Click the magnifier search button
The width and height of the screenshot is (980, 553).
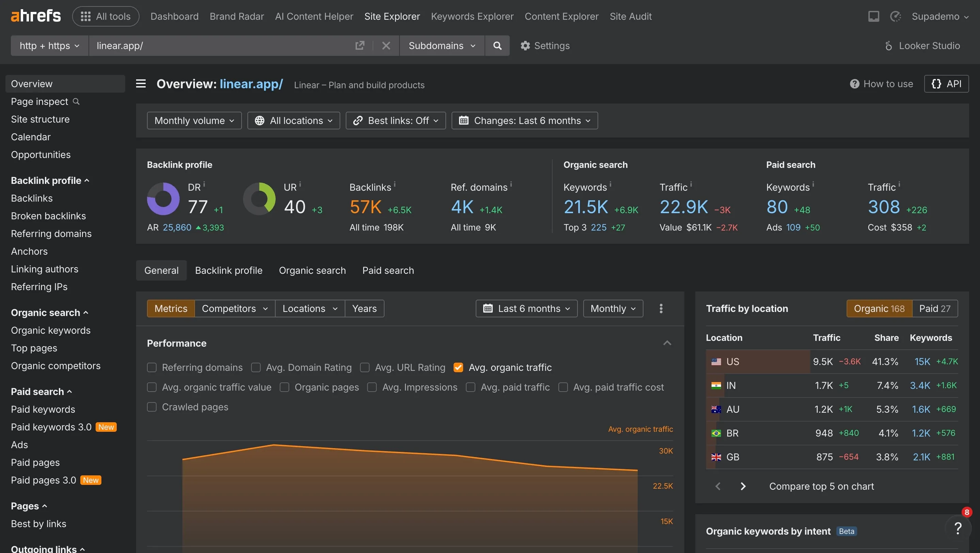497,46
